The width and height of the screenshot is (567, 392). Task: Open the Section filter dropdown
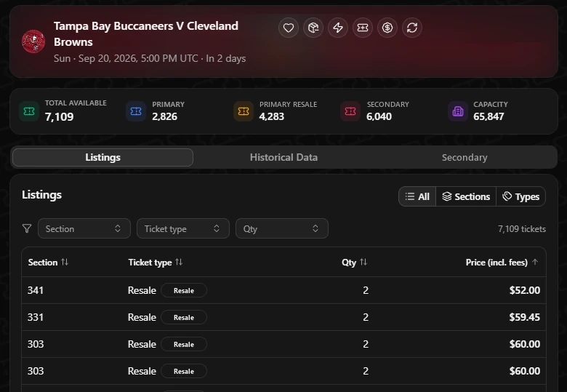(84, 228)
